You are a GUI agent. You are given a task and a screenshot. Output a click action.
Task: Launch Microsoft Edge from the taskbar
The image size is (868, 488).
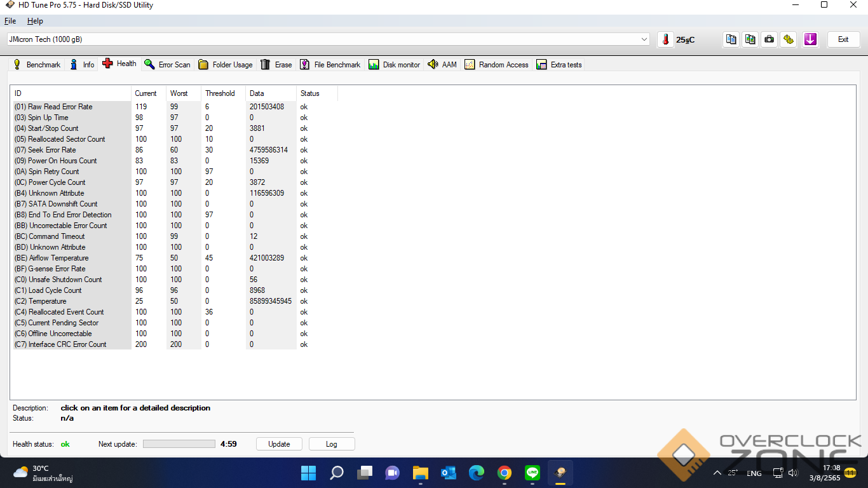pos(477,473)
